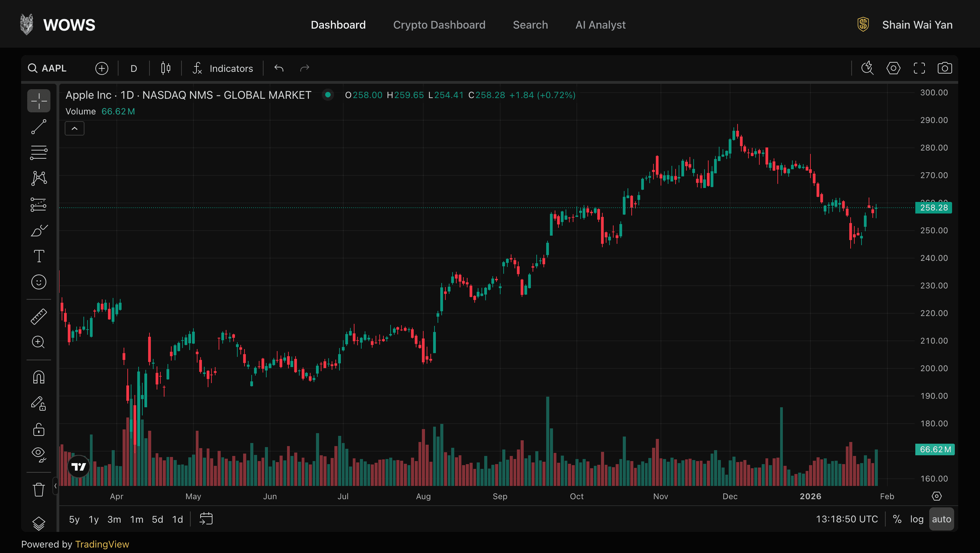Select the ruler measure tool
980x553 pixels.
39,316
